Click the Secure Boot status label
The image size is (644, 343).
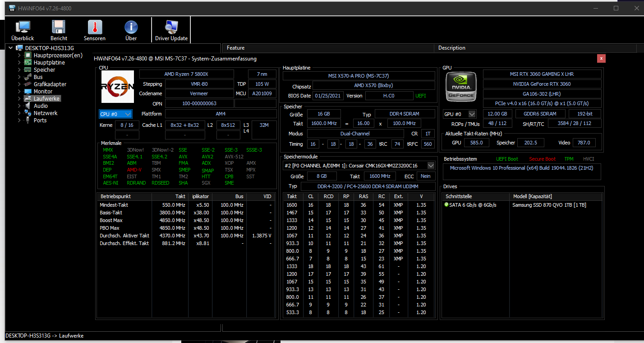(543, 159)
